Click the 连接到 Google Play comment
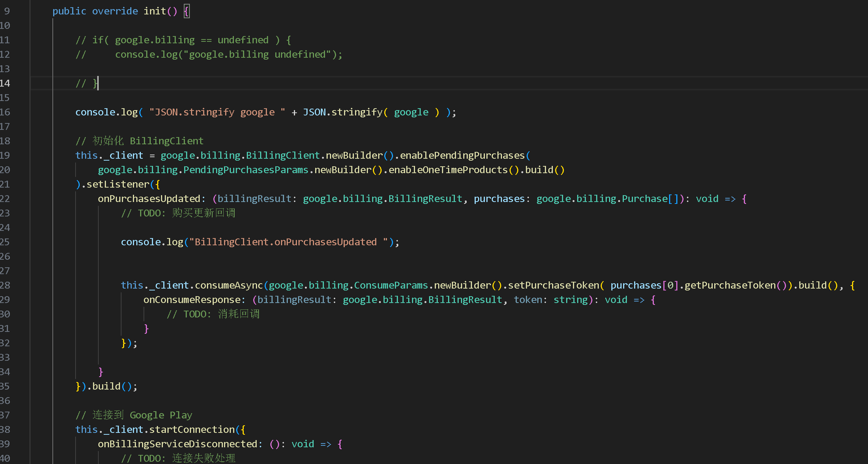The height and width of the screenshot is (464, 868). pyautogui.click(x=134, y=415)
